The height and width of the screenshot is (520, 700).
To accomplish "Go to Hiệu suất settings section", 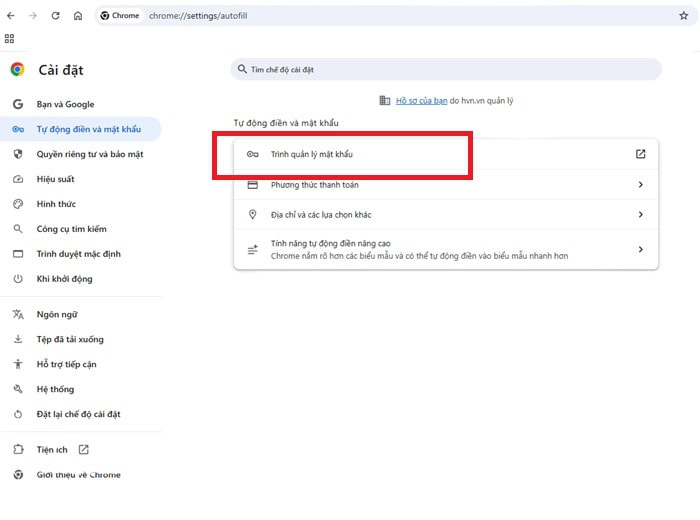I will click(x=55, y=179).
